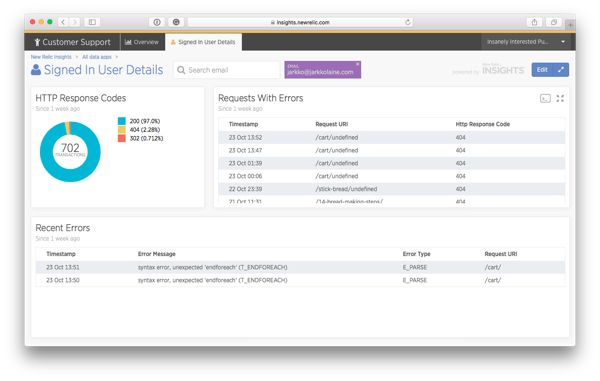
Task: Click the extension icon beside address bar
Action: (176, 22)
